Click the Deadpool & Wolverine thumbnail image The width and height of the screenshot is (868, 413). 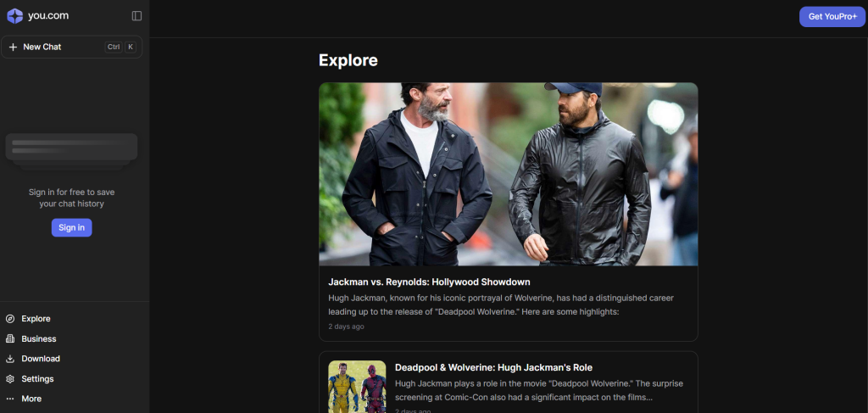pyautogui.click(x=357, y=387)
